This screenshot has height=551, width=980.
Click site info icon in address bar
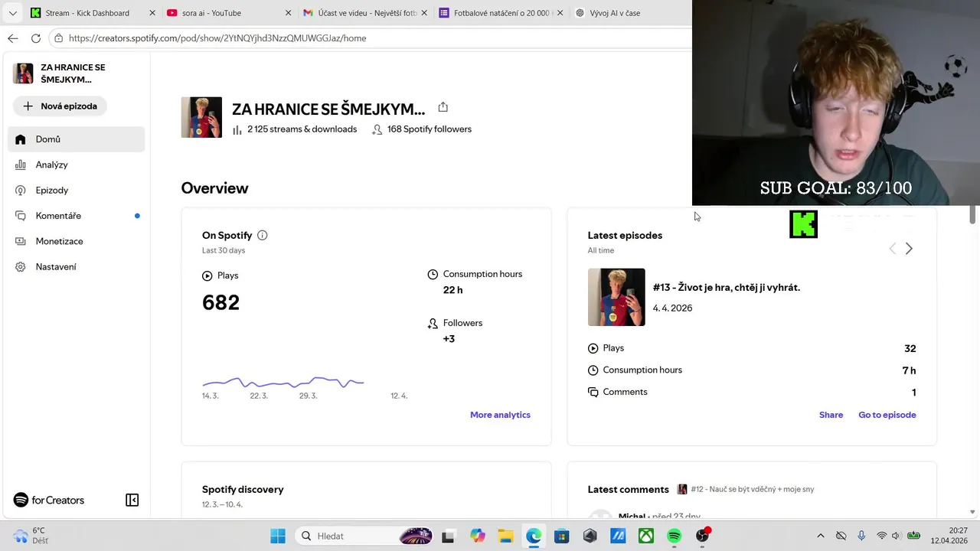click(x=58, y=38)
